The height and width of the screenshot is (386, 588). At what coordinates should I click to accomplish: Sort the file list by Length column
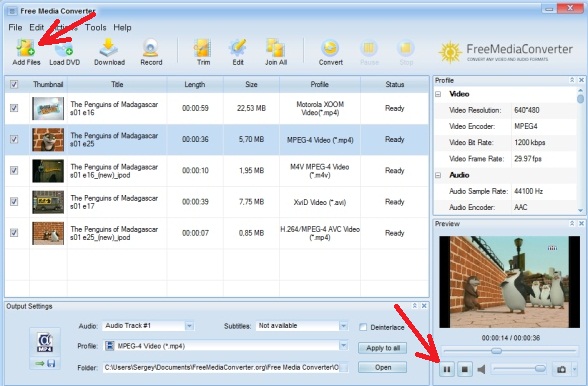point(195,84)
